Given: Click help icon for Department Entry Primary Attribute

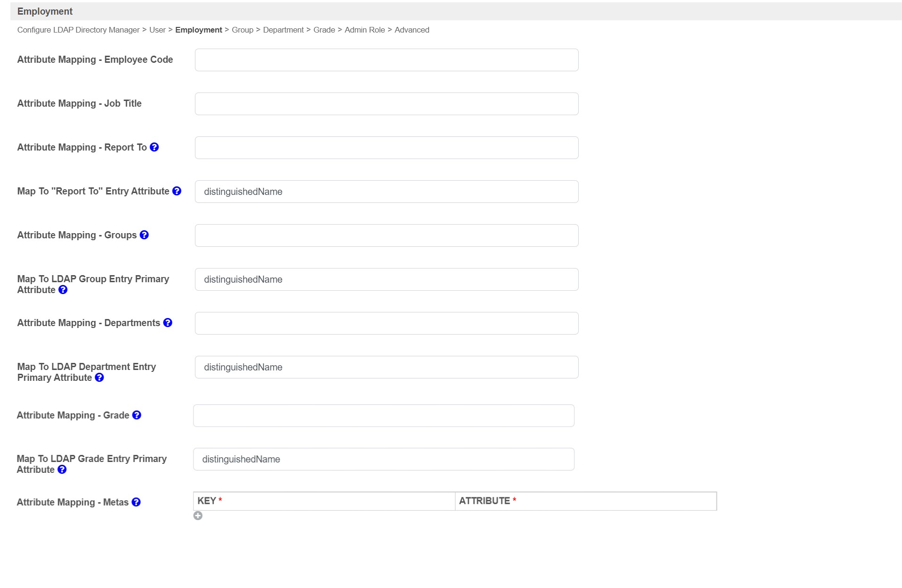Looking at the screenshot, I should click(x=99, y=378).
